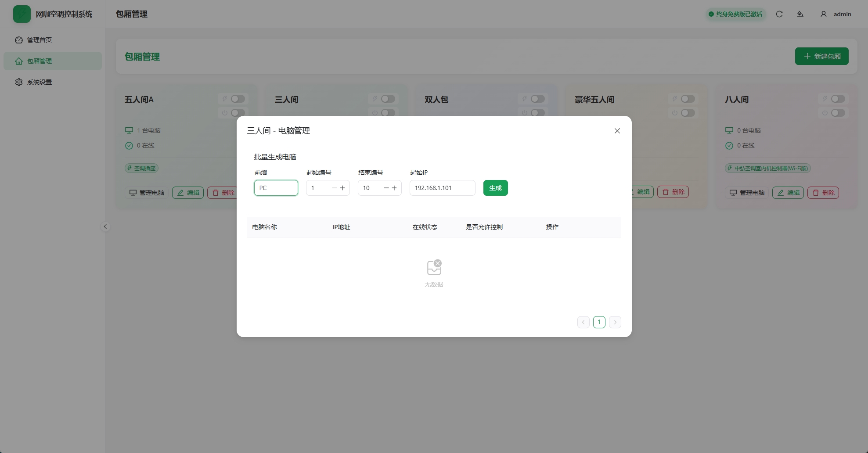Click the theme fill icon in the top bar
868x453 pixels.
[x=800, y=14]
